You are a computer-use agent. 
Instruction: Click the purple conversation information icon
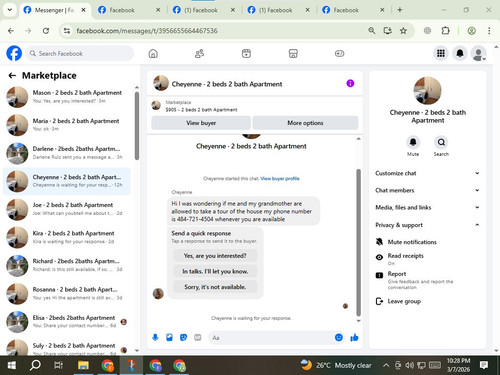pos(350,83)
